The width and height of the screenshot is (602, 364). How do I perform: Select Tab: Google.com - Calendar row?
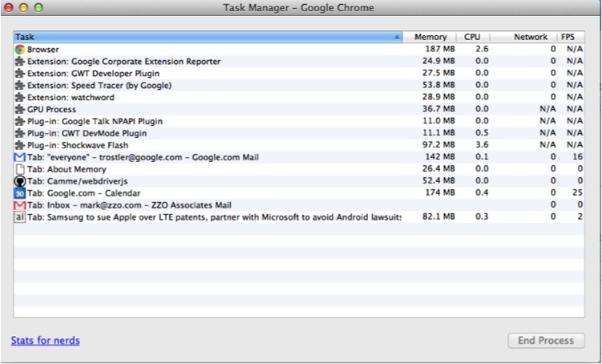[299, 192]
